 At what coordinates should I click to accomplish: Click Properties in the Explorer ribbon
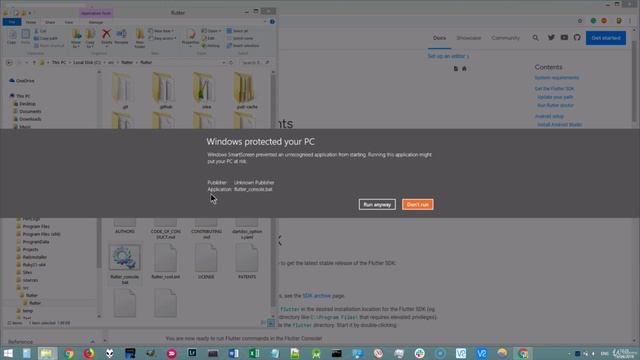point(191,38)
